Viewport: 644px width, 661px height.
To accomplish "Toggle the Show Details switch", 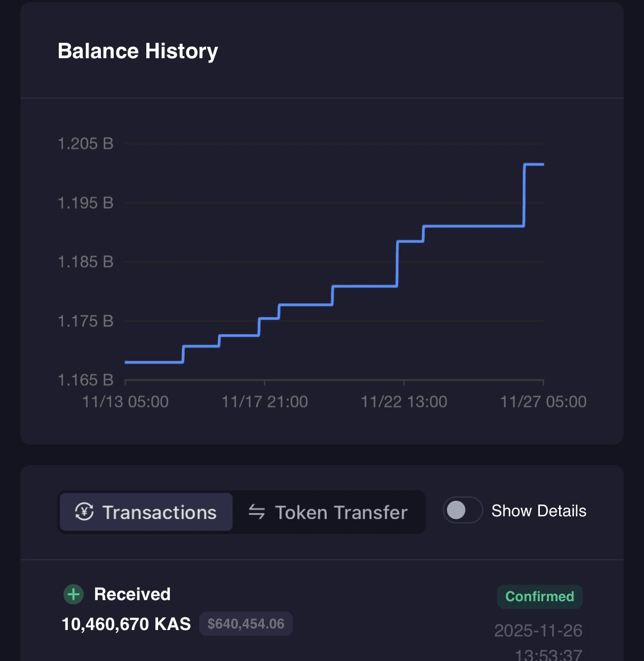I will pos(462,510).
